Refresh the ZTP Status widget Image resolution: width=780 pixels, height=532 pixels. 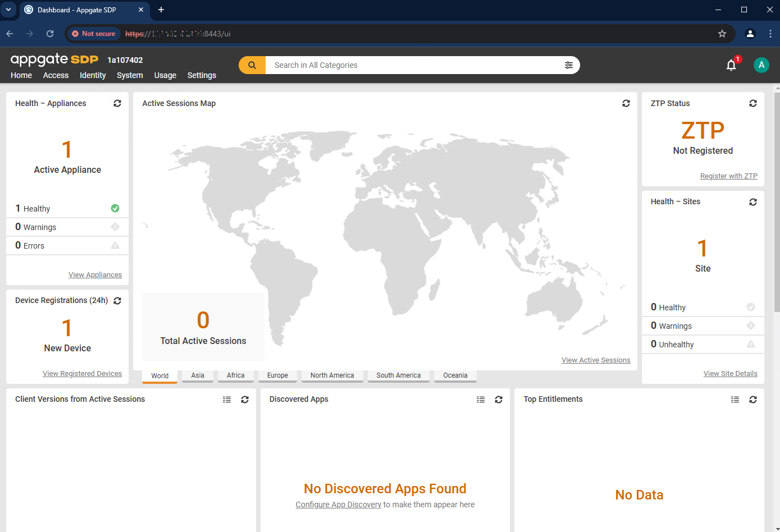tap(753, 103)
